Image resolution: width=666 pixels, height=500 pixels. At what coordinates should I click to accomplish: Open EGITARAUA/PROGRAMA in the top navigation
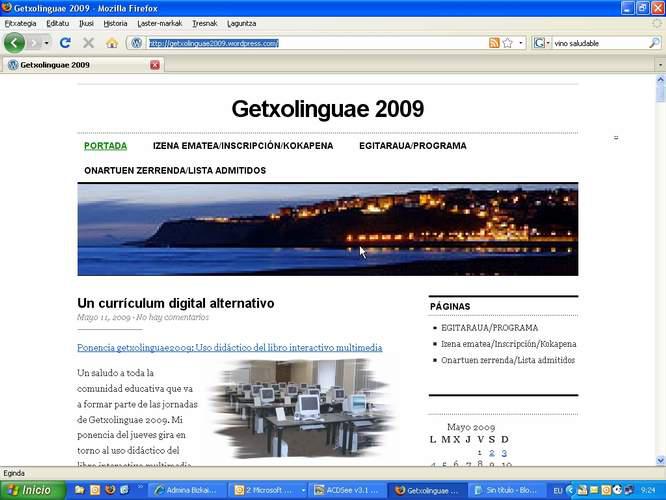click(413, 146)
